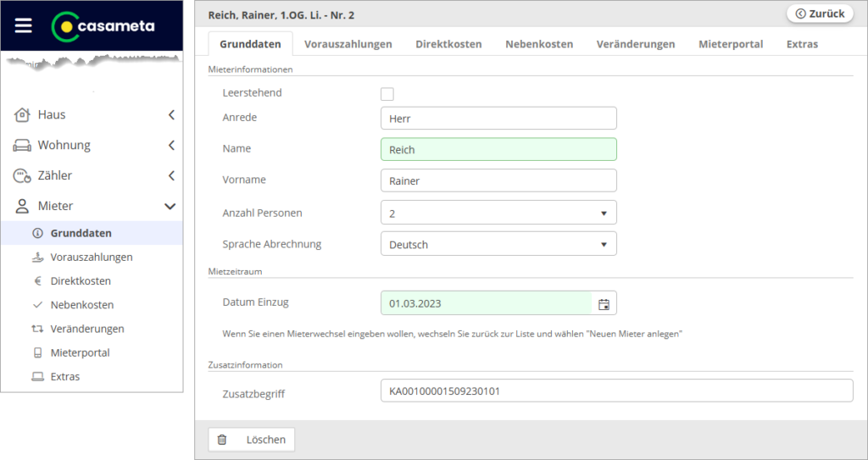Open the Sprache Abrechnung dropdown
The height and width of the screenshot is (460, 868).
click(x=498, y=244)
